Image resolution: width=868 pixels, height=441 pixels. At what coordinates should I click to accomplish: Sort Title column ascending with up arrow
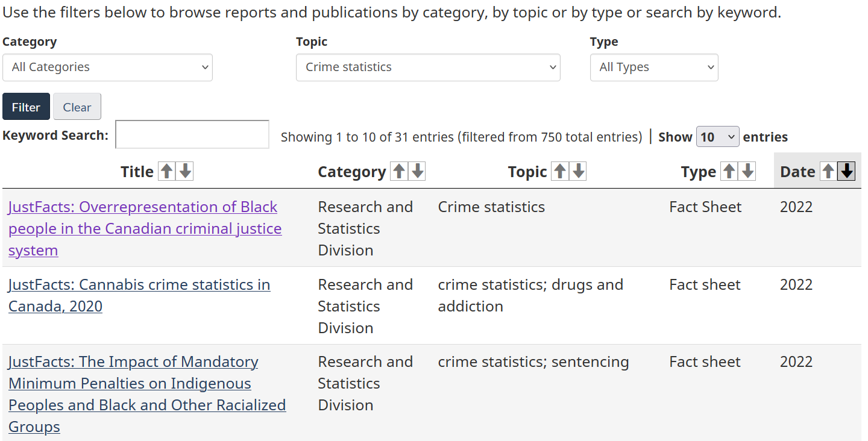[166, 172]
